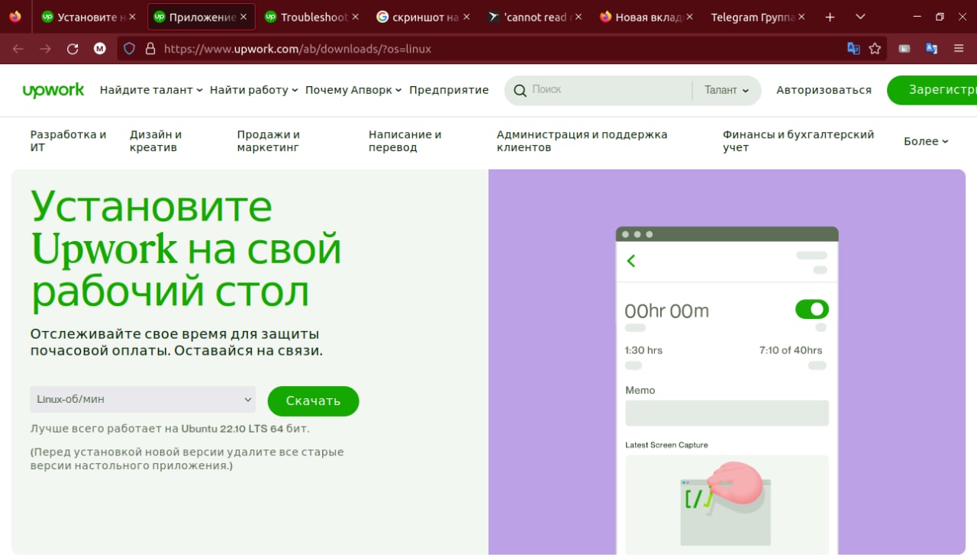Open the blue translator extension icon
This screenshot has height=560, width=977.
tap(931, 49)
